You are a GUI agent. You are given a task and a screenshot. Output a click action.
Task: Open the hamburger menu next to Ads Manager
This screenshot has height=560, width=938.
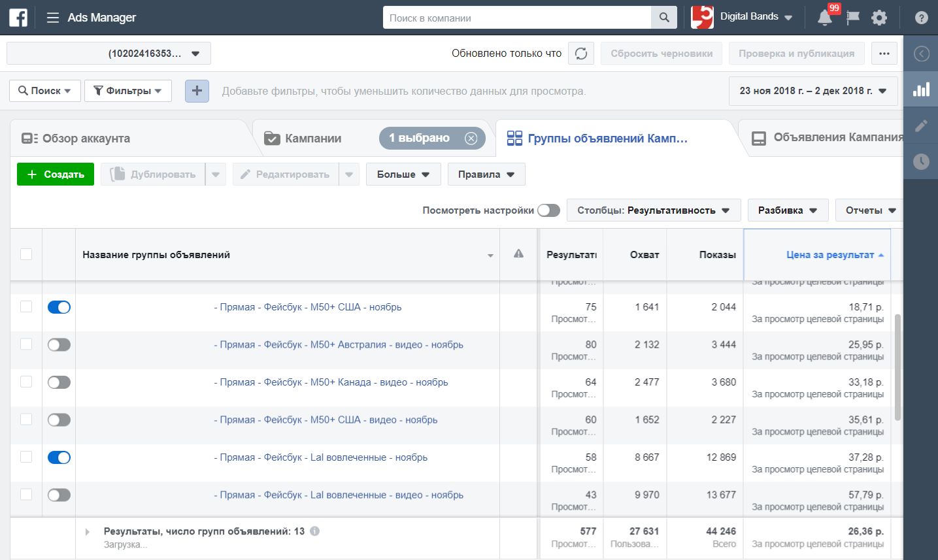(x=53, y=18)
